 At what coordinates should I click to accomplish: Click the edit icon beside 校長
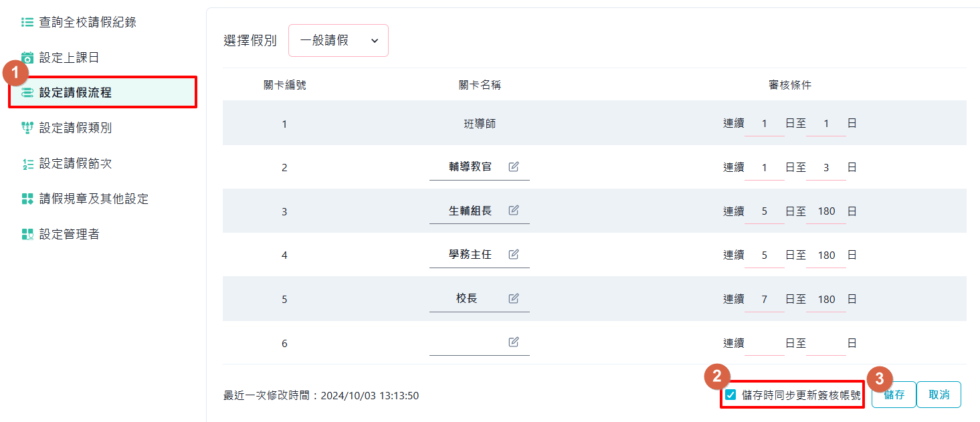click(514, 298)
